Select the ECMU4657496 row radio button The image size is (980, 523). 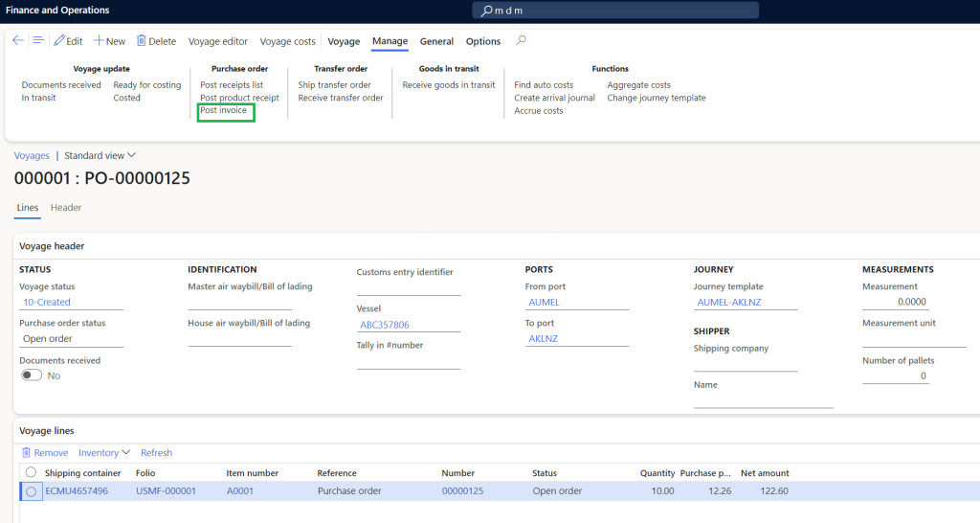32,491
